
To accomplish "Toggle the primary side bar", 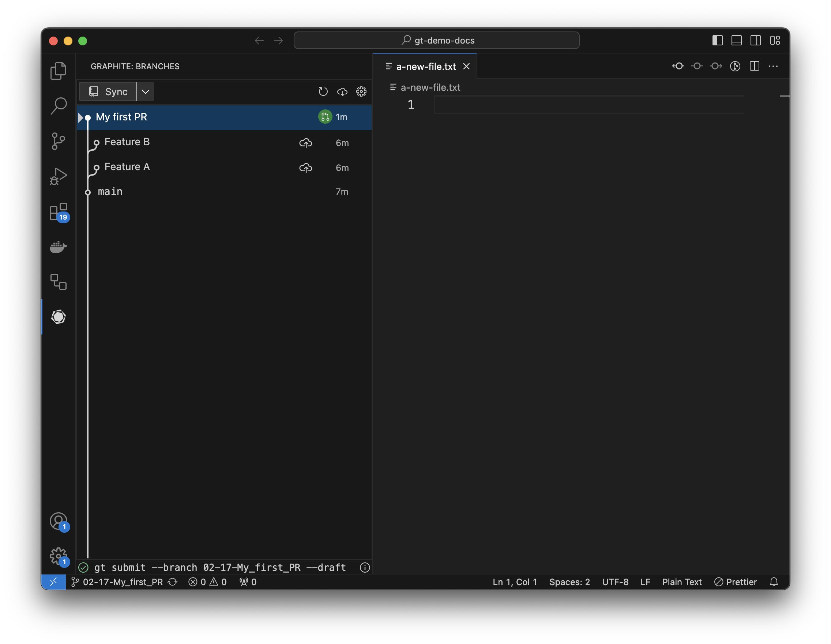I will pyautogui.click(x=717, y=40).
